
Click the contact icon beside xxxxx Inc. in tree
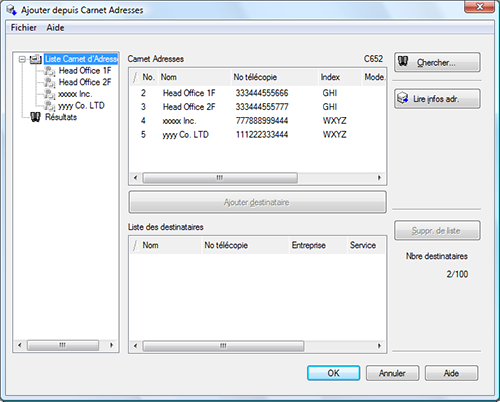click(x=50, y=94)
